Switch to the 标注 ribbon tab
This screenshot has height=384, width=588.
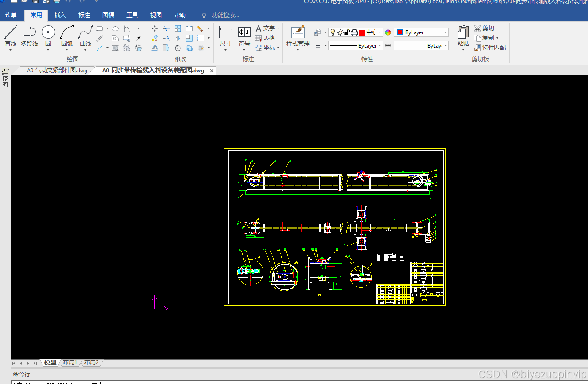(x=84, y=15)
